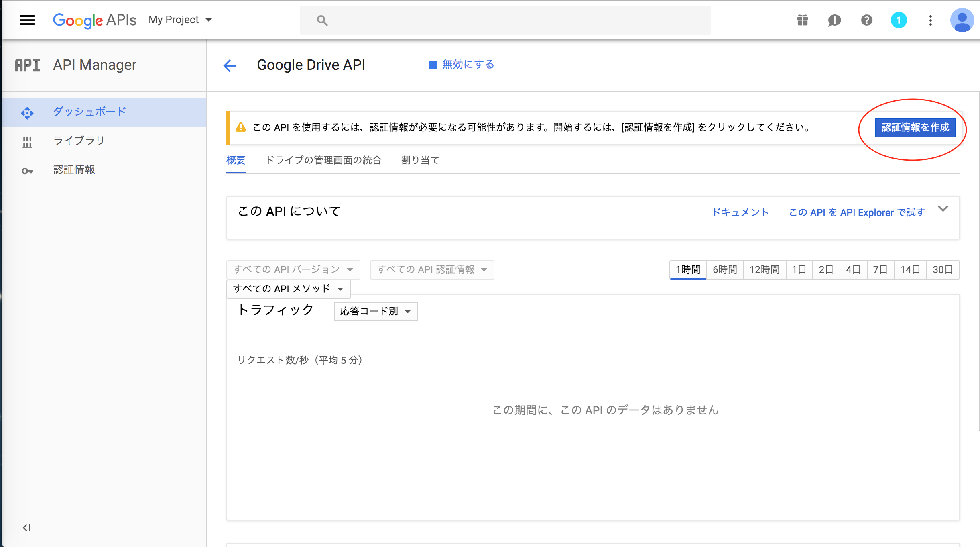Switch to the 割り当て tab
Image resolution: width=980 pixels, height=547 pixels.
[x=419, y=160]
